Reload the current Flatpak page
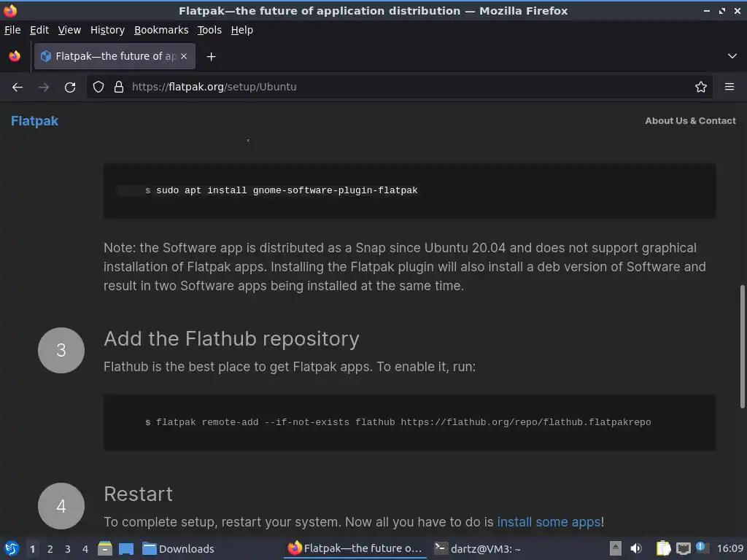747x560 pixels. pos(70,87)
